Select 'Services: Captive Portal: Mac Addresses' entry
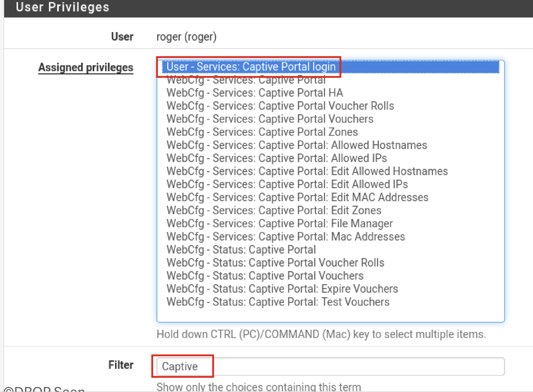Viewport: 533px width, 392px height. 286,236
